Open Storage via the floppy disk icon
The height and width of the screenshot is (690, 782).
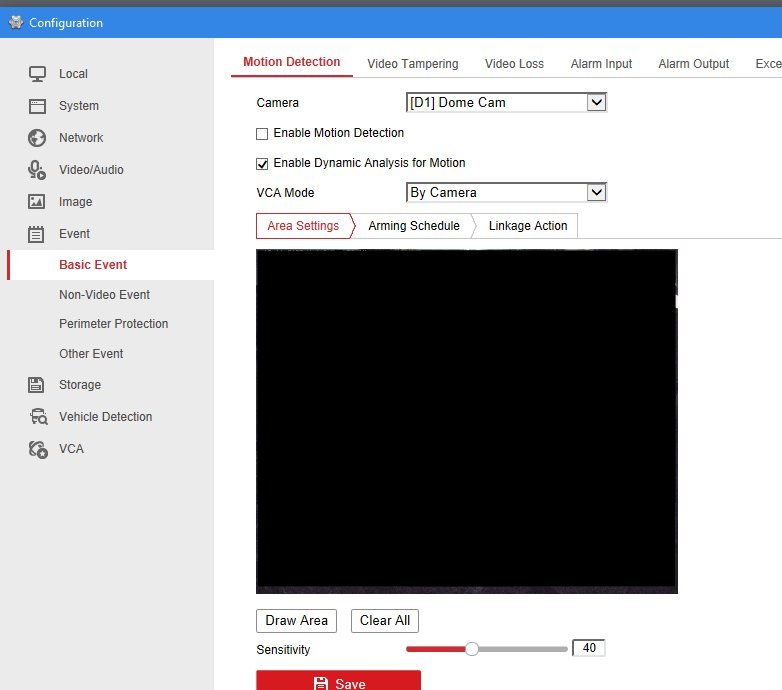(37, 384)
